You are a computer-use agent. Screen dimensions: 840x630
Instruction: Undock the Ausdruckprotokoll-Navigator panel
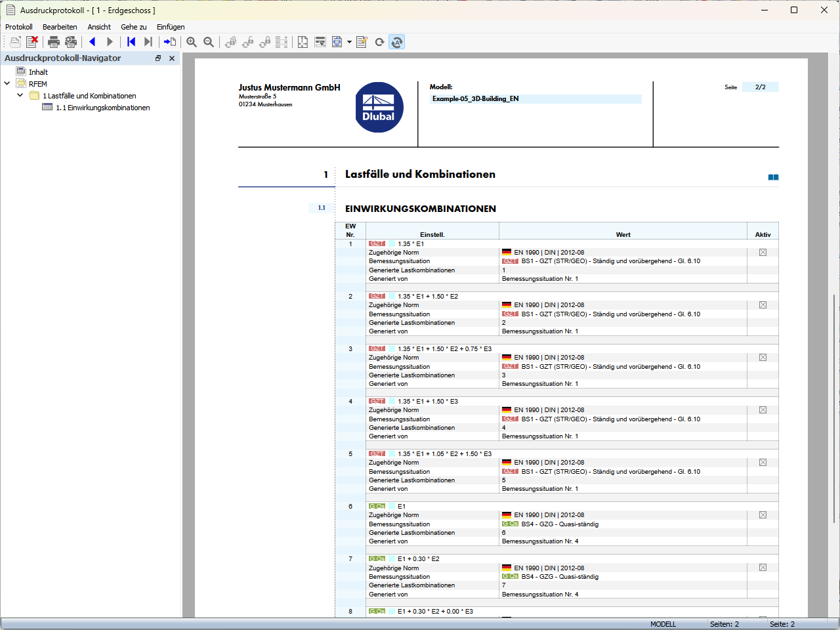[158, 58]
